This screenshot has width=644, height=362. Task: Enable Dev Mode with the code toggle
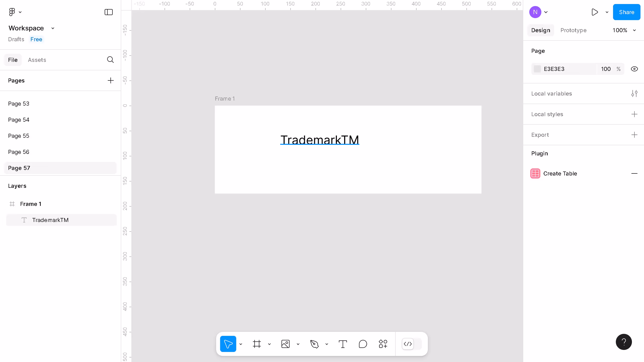coord(407,344)
